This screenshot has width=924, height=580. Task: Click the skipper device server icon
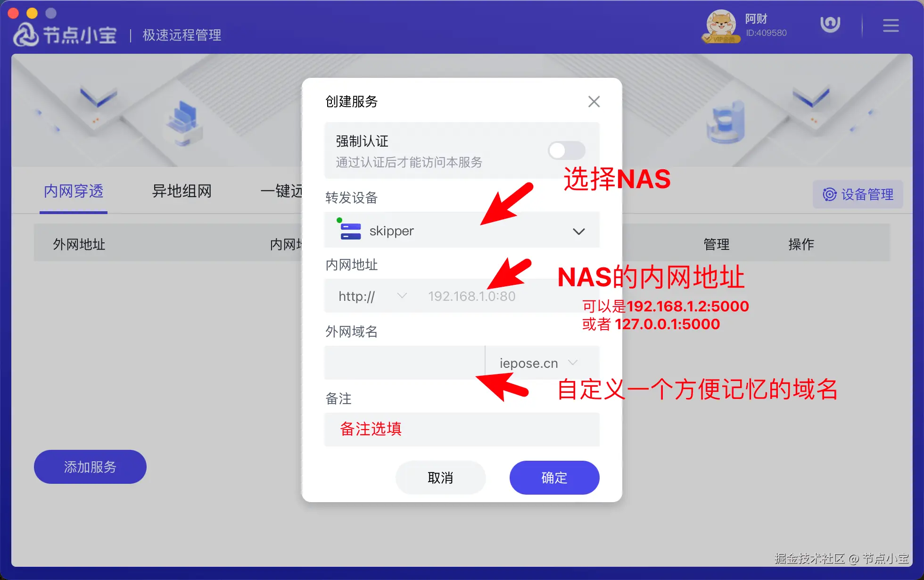point(350,231)
